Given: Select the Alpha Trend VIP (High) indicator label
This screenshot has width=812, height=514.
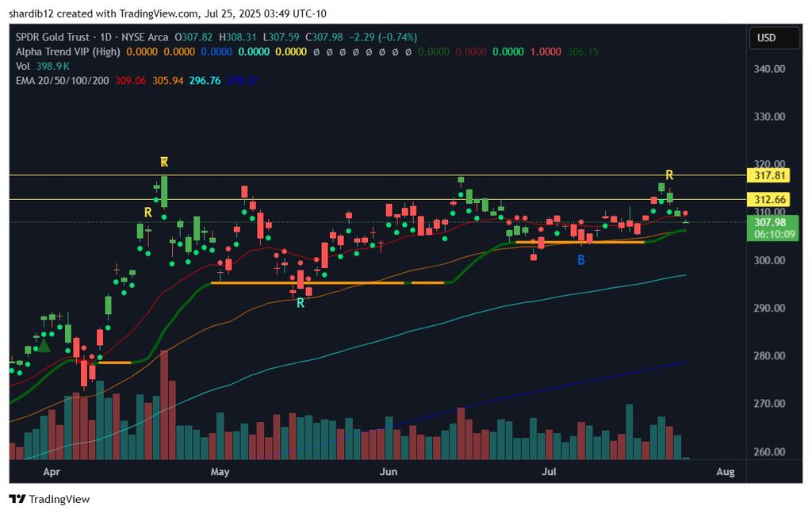Looking at the screenshot, I should 68,52.
